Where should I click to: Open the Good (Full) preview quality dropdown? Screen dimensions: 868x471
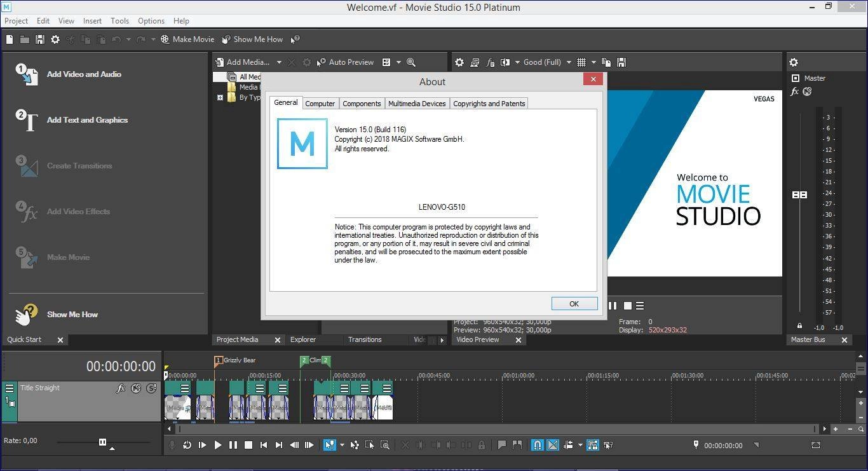pyautogui.click(x=547, y=62)
